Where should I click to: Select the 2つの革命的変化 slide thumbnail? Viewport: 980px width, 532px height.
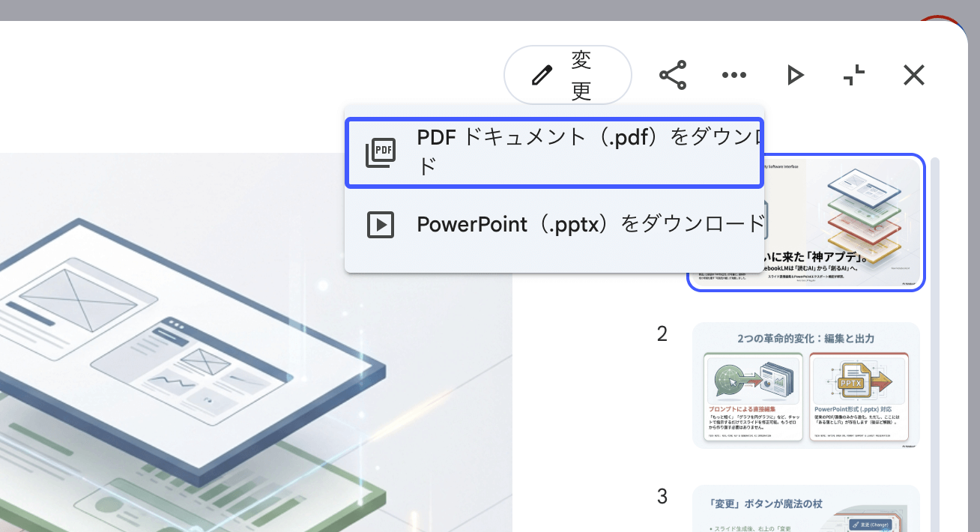[805, 385]
